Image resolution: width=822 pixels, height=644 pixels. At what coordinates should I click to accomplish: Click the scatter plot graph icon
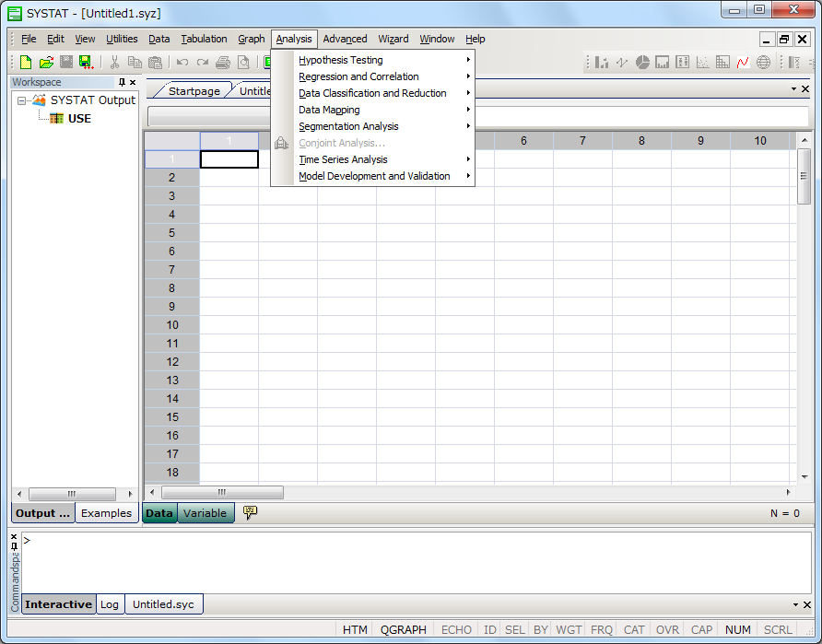click(702, 63)
